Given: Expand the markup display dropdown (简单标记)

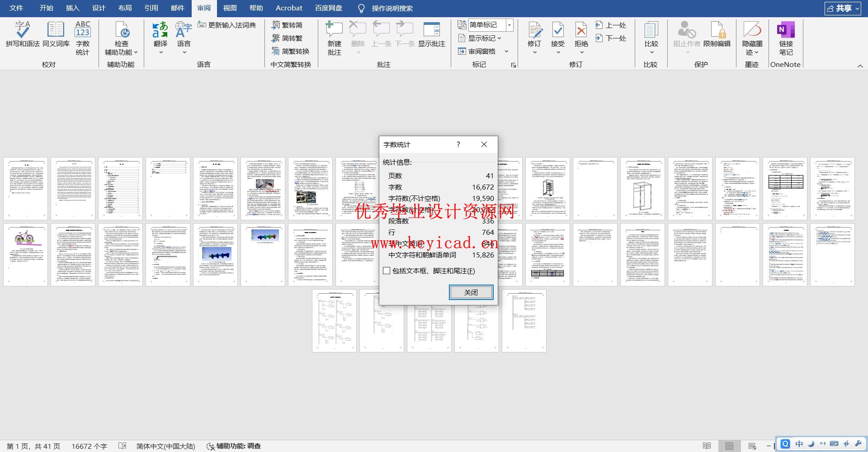Looking at the screenshot, I should tap(509, 25).
